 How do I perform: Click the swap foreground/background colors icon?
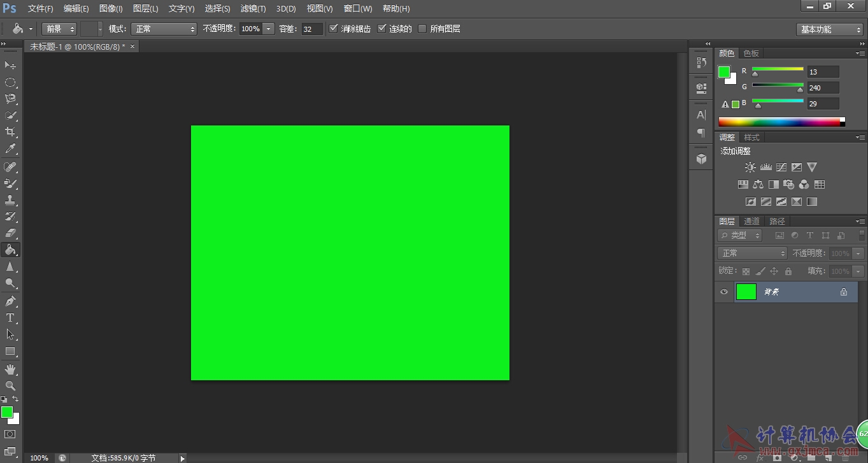pos(15,399)
